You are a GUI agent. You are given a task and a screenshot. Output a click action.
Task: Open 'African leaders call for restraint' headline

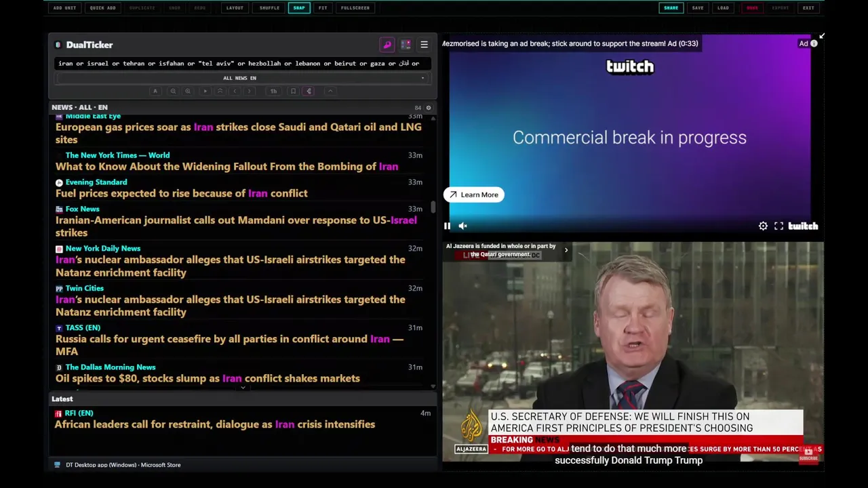214,425
